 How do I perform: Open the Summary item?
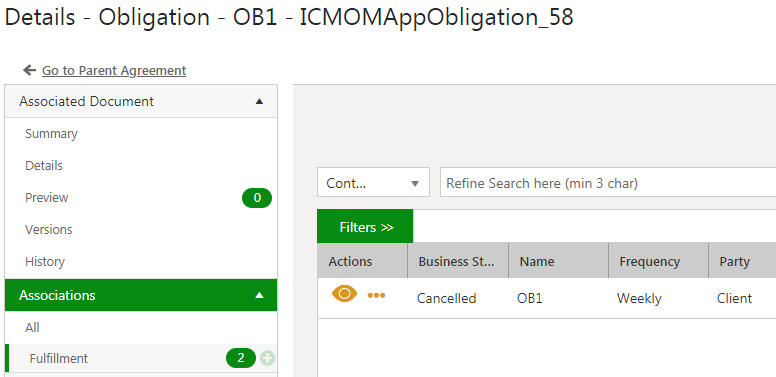(x=51, y=134)
